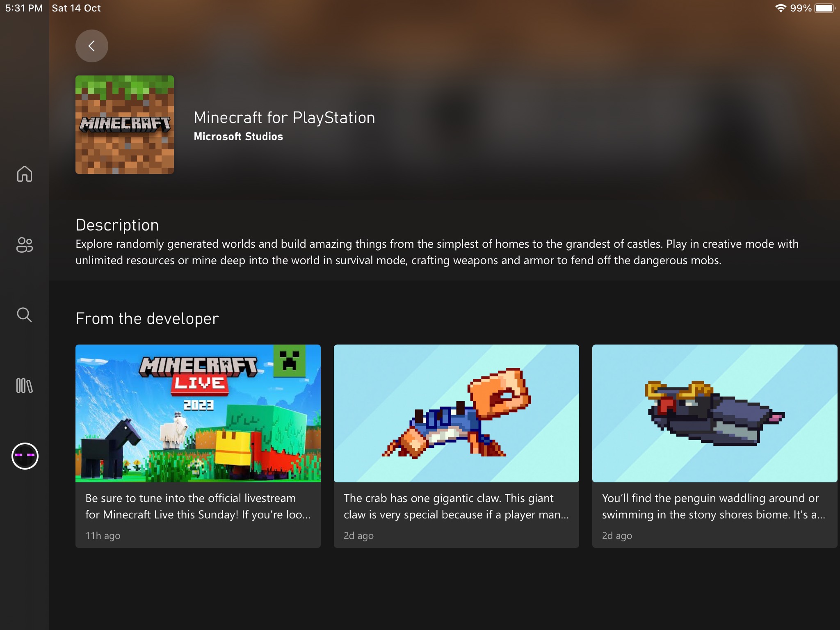
Task: Tap the back arrow button
Action: (x=91, y=46)
